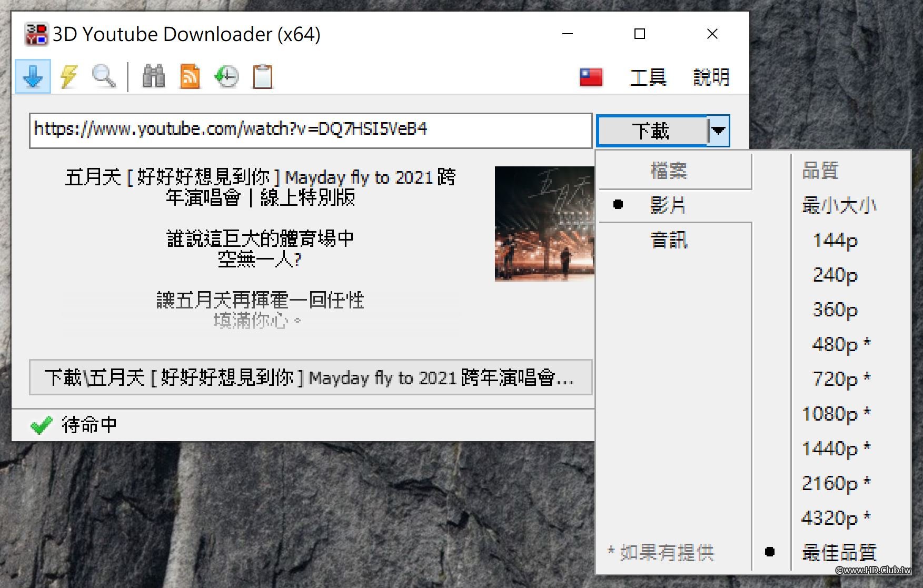This screenshot has height=588, width=923.
Task: Choose 360p quality
Action: (836, 310)
